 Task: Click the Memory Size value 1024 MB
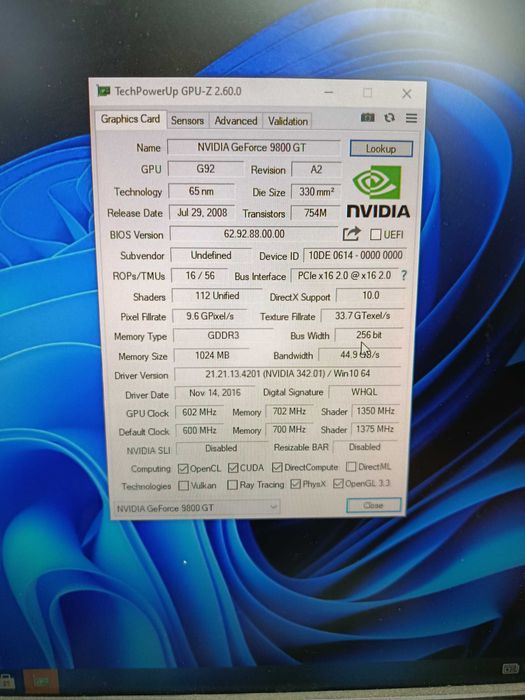coord(212,355)
